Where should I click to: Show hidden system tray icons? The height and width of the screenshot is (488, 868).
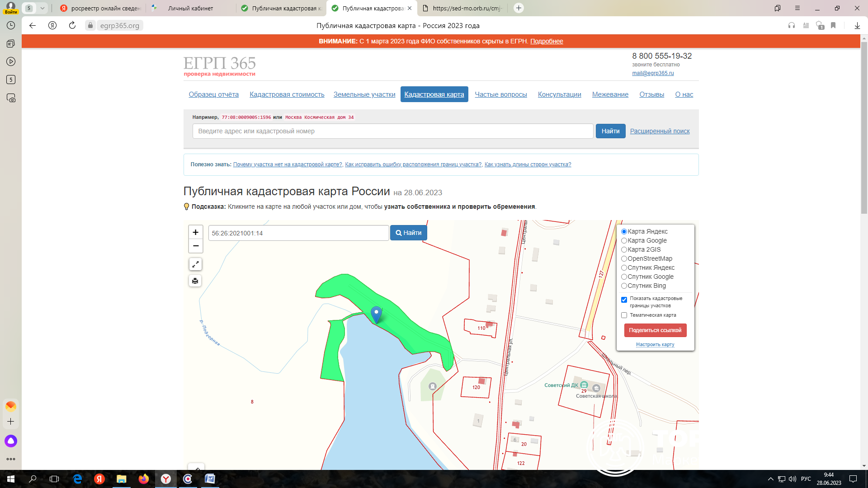(770, 479)
